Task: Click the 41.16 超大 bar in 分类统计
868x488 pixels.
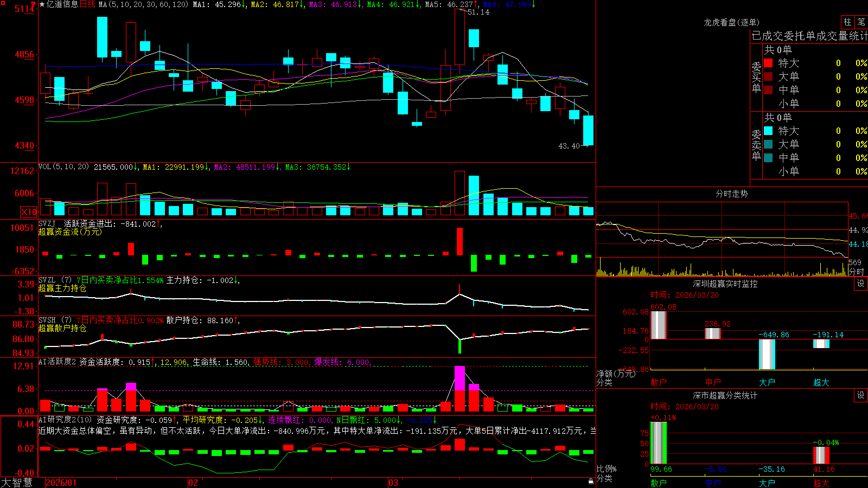Action: click(821, 455)
